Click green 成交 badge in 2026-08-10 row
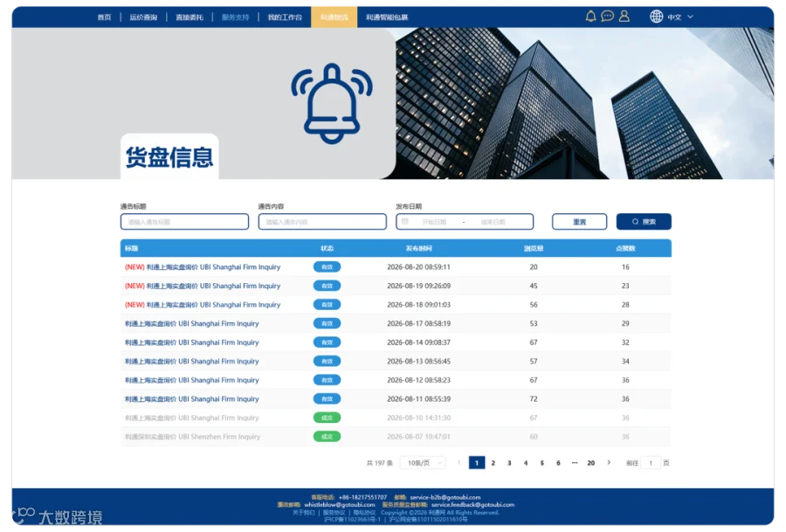 (327, 418)
